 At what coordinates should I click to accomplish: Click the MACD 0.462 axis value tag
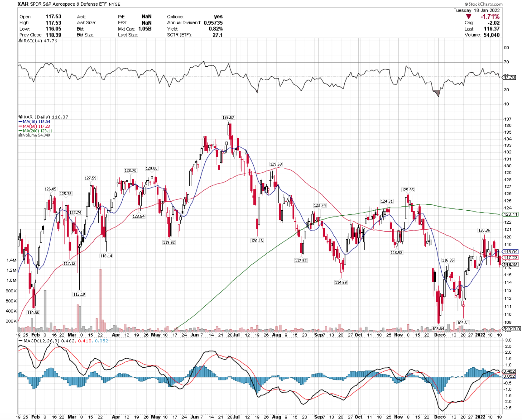point(509,371)
